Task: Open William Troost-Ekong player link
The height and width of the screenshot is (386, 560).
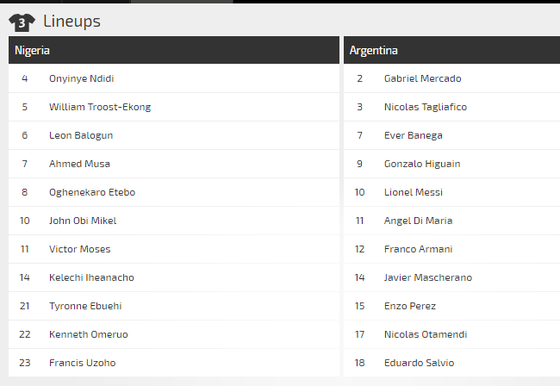Action: (x=100, y=107)
